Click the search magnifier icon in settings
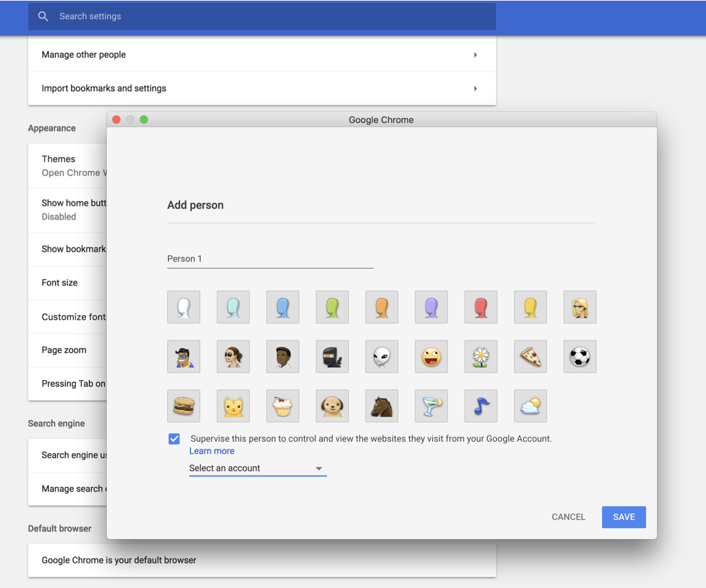This screenshot has height=588, width=706. click(43, 17)
